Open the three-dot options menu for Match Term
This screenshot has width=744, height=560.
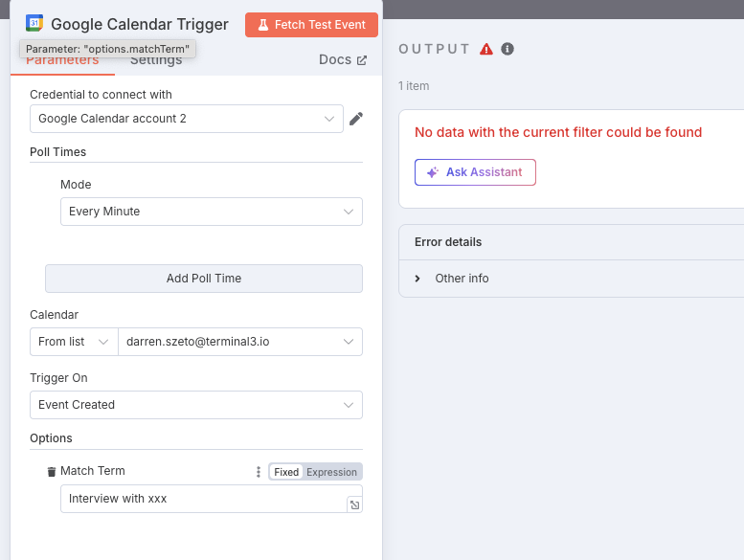click(258, 472)
